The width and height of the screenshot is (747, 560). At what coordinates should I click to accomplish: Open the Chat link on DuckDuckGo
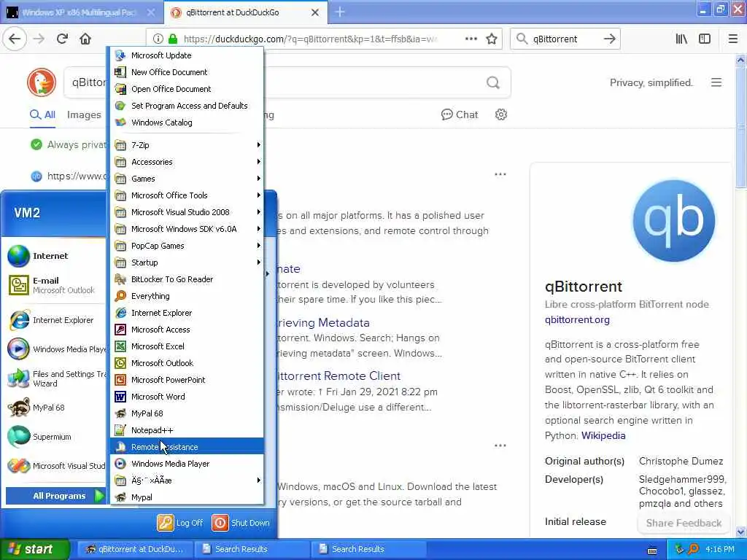pos(460,114)
